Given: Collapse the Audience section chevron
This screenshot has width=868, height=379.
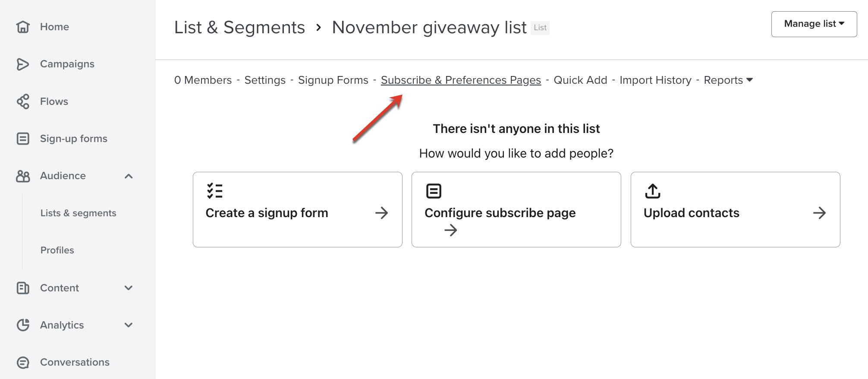Looking at the screenshot, I should point(128,176).
